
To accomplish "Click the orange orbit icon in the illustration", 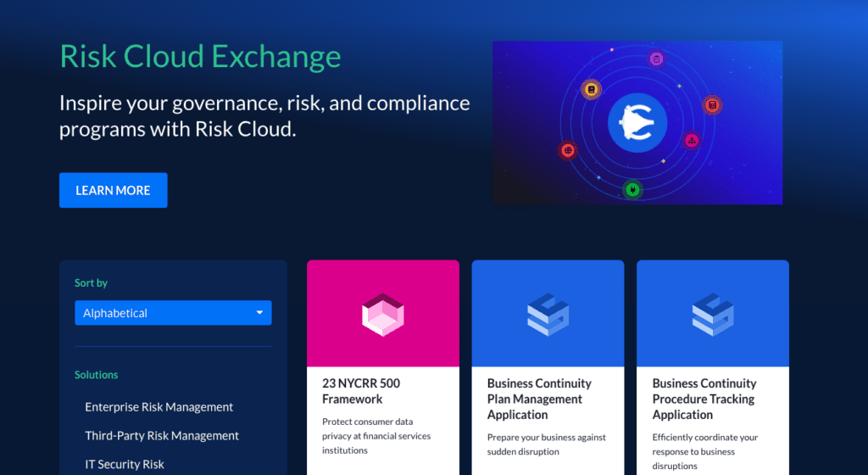I will (x=591, y=89).
